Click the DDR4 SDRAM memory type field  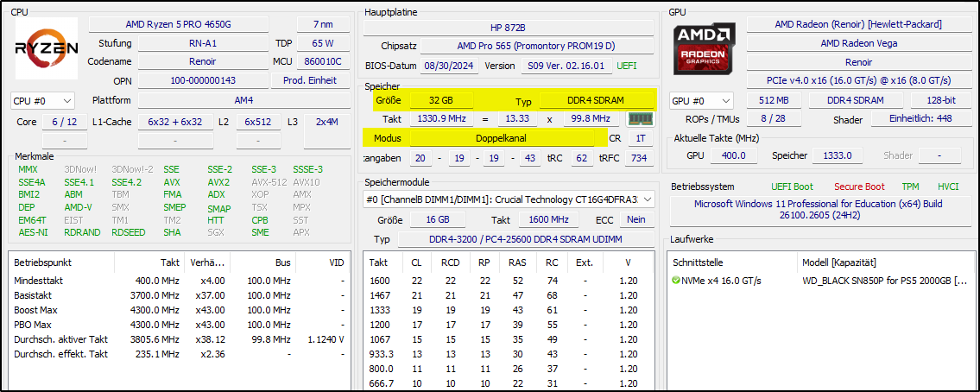(x=597, y=100)
